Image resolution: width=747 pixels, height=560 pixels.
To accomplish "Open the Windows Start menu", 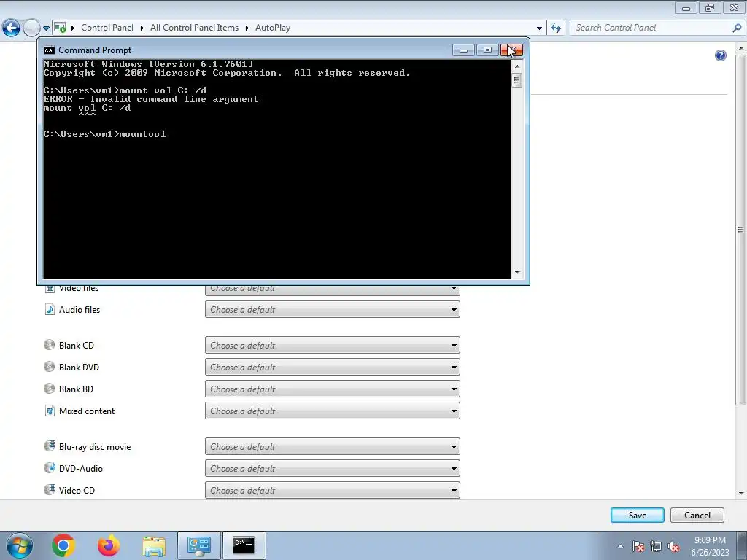I will click(20, 545).
